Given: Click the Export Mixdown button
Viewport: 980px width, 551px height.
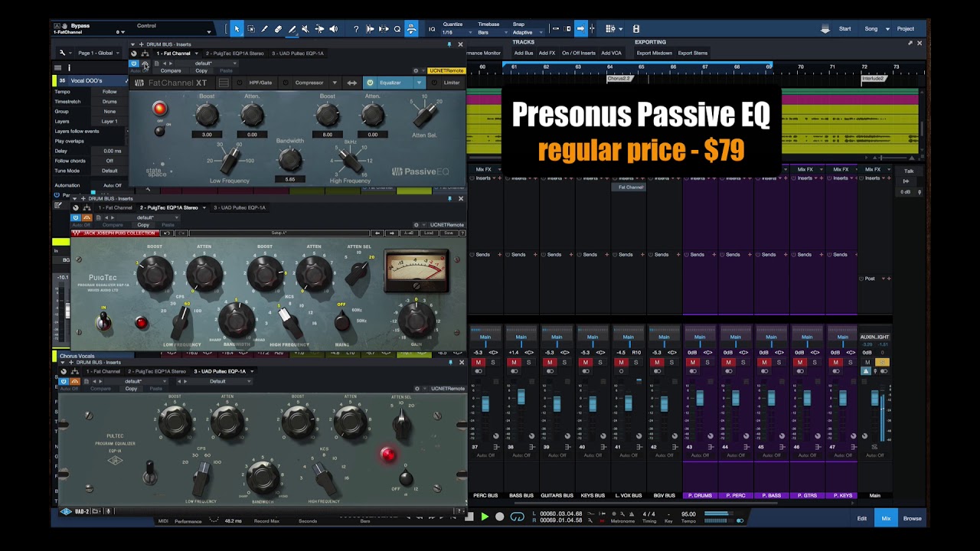Looking at the screenshot, I should tap(654, 53).
